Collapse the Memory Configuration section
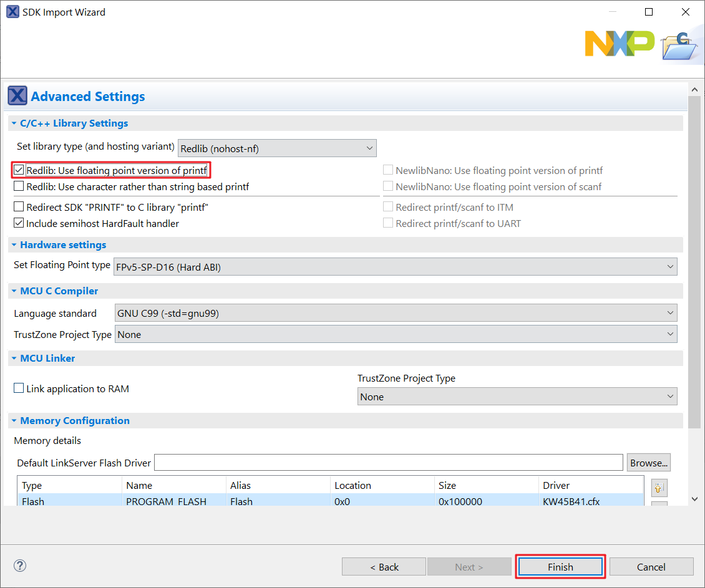Viewport: 705px width, 588px height. (x=14, y=421)
